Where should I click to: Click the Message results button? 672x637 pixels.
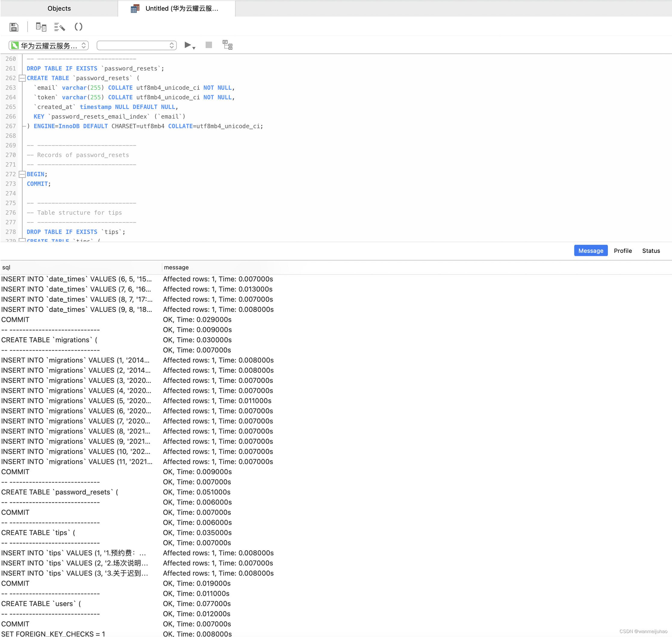[x=590, y=251]
